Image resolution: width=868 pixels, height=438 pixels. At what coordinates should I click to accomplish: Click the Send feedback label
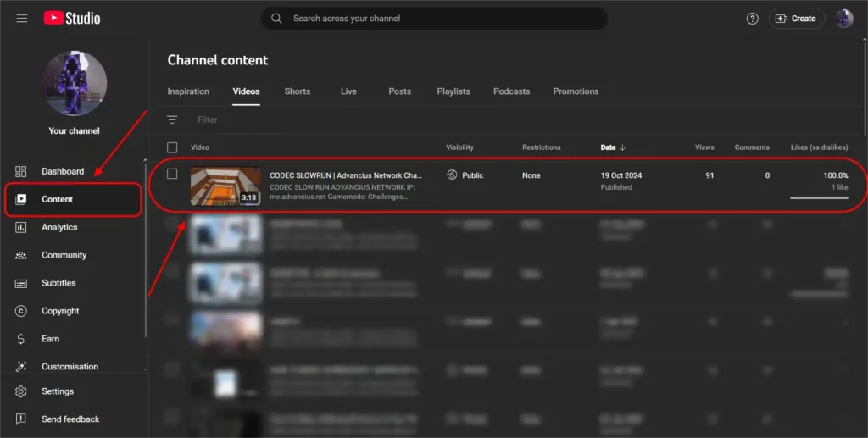point(70,419)
